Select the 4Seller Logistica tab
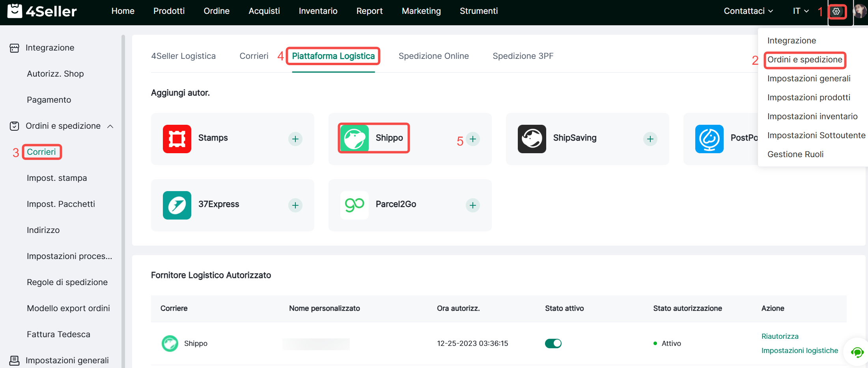The height and width of the screenshot is (368, 868). point(183,56)
